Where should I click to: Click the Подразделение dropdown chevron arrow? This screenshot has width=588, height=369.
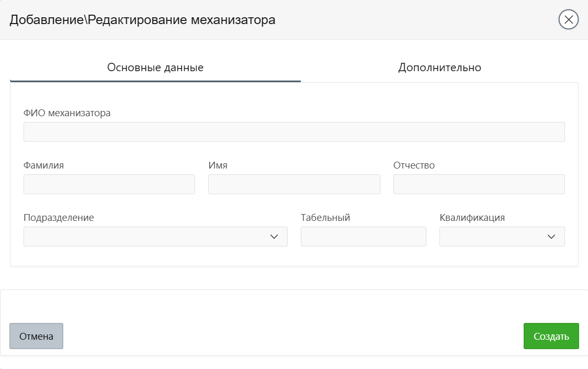click(x=274, y=237)
